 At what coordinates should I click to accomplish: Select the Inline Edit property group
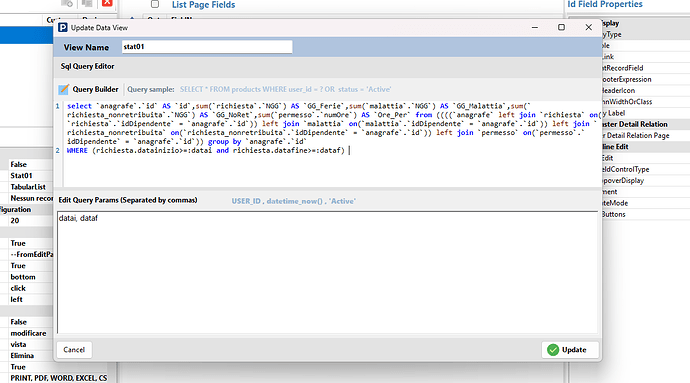(615, 147)
